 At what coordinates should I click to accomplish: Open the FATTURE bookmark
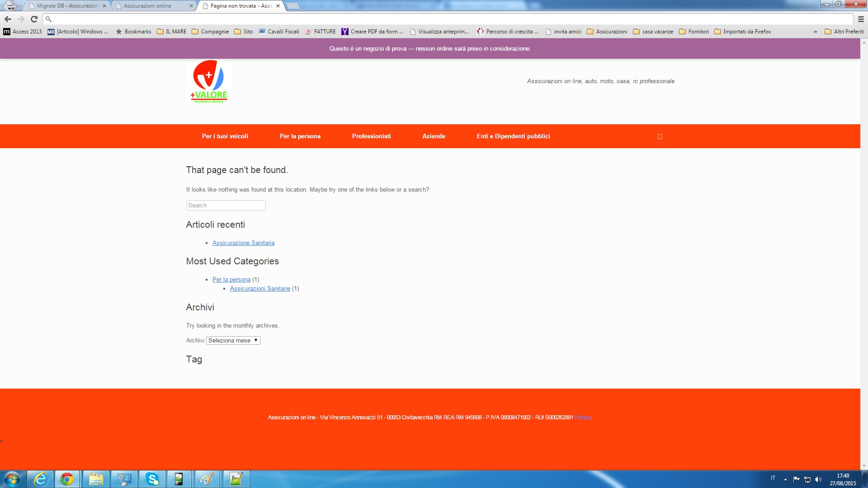click(x=321, y=32)
